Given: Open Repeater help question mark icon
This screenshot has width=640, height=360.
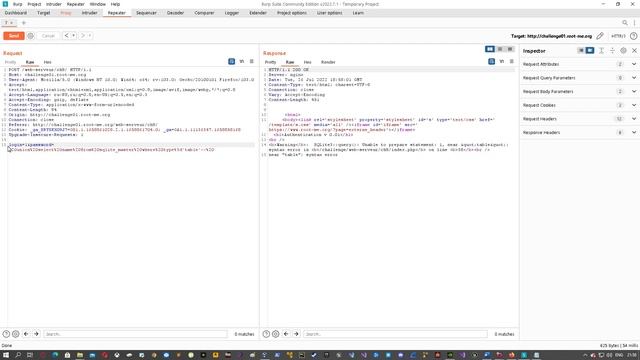Looking at the screenshot, I should click(x=633, y=36).
